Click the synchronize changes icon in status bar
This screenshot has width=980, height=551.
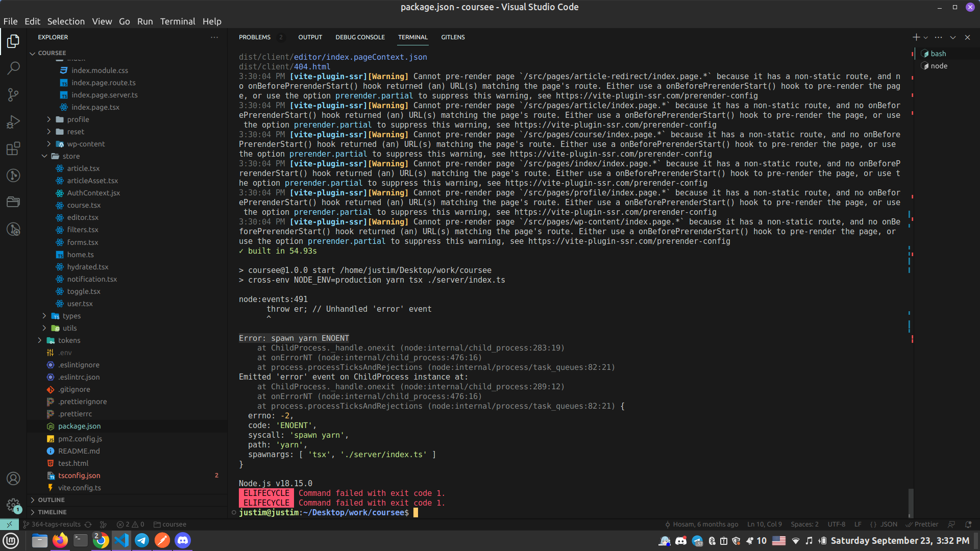[88, 524]
